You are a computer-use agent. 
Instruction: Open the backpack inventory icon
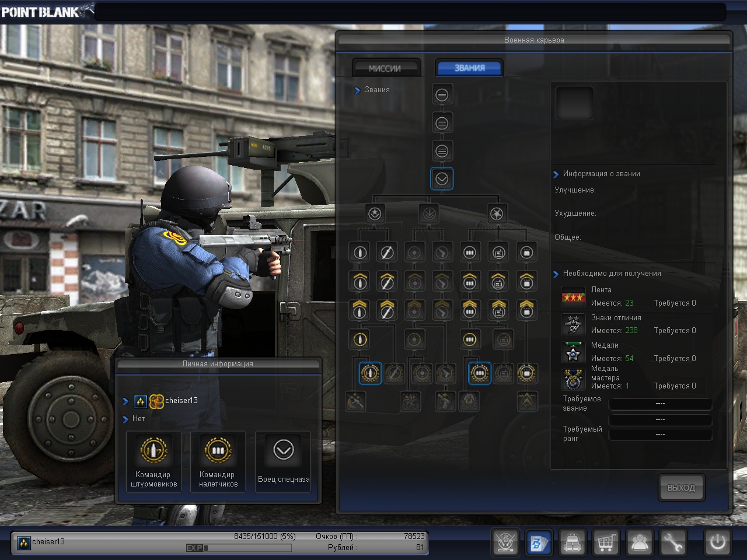[x=573, y=542]
